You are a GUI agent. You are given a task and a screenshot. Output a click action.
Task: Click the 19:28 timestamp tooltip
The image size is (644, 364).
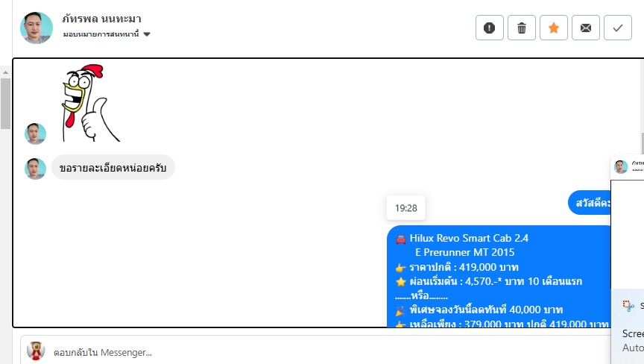(x=405, y=208)
